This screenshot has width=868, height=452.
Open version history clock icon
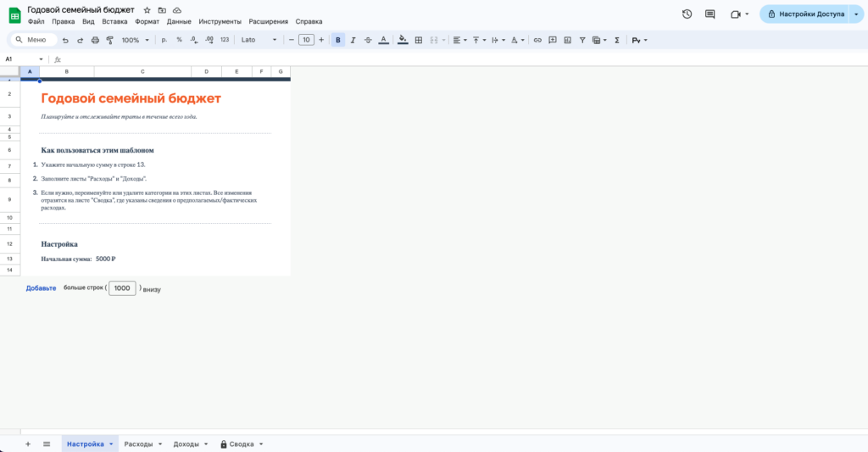coord(687,14)
